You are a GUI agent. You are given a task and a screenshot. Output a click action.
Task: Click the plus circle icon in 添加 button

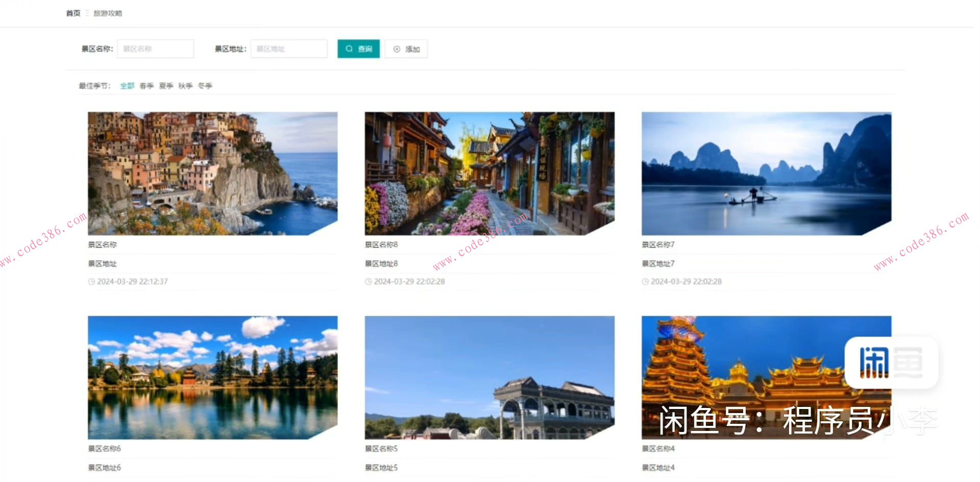tap(397, 49)
